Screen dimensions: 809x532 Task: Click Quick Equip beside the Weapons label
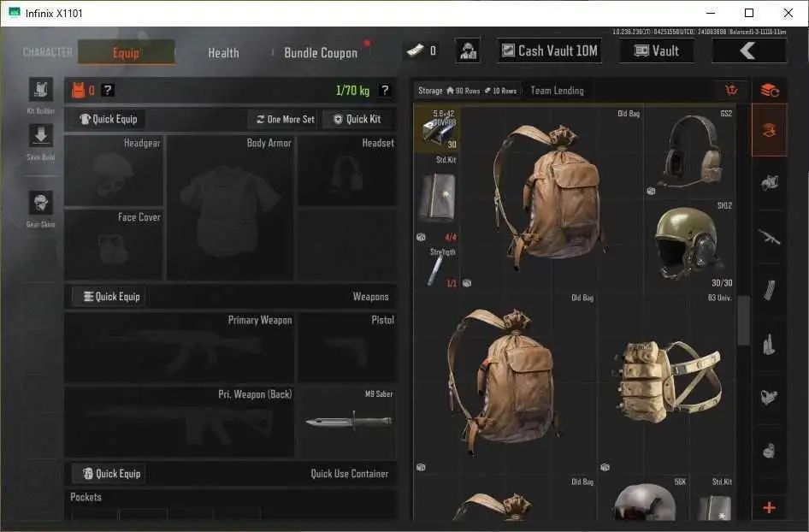(x=109, y=297)
